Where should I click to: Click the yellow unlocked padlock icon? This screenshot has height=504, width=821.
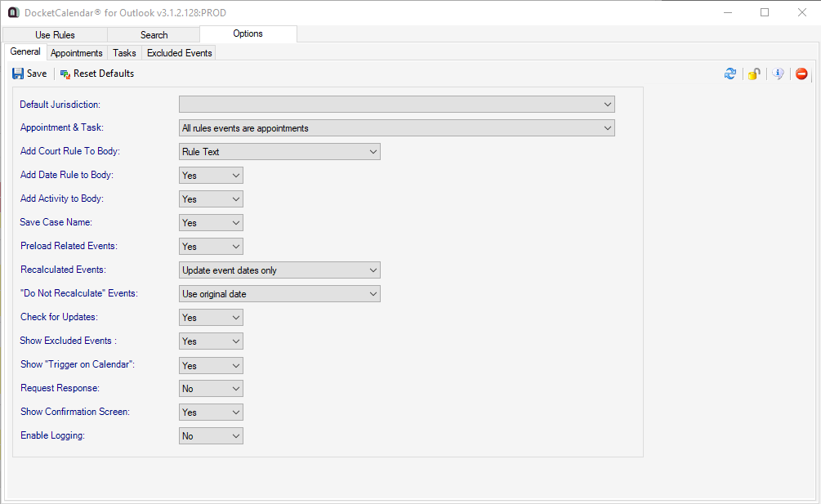coord(754,74)
